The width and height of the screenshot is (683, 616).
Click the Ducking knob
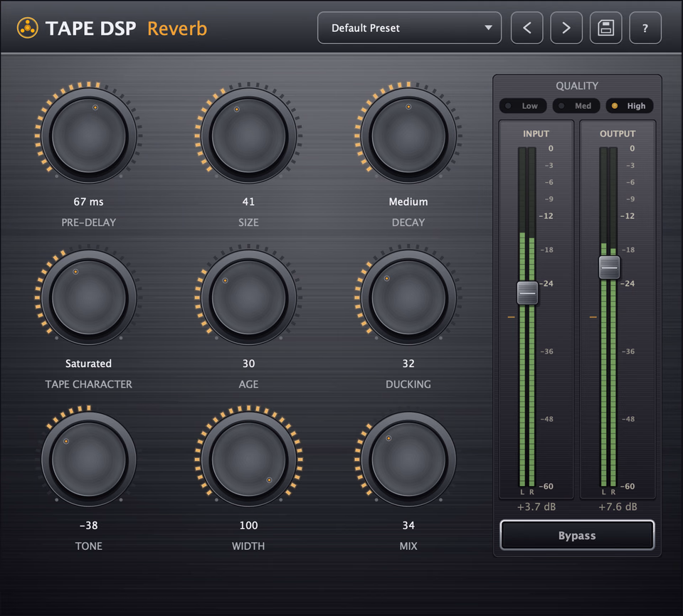pyautogui.click(x=408, y=297)
